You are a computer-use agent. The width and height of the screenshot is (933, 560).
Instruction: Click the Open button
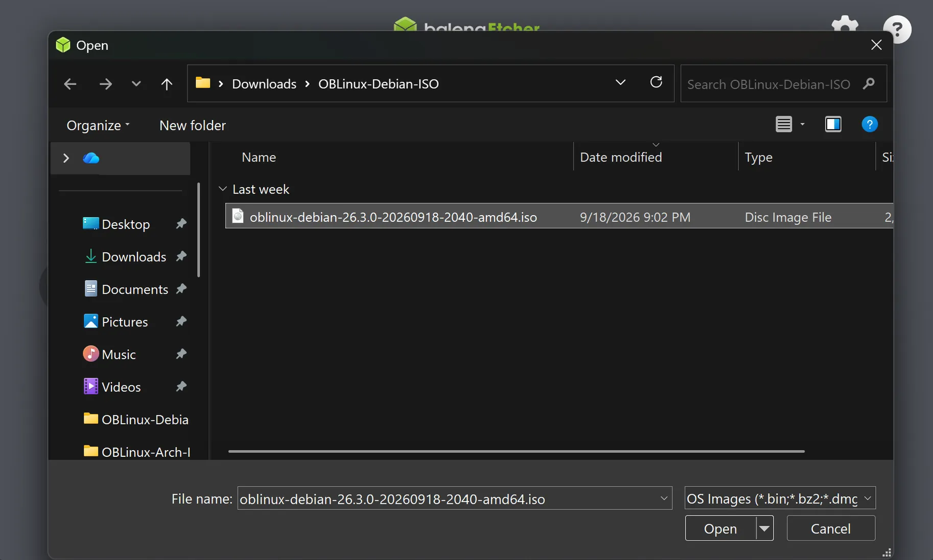pyautogui.click(x=720, y=528)
